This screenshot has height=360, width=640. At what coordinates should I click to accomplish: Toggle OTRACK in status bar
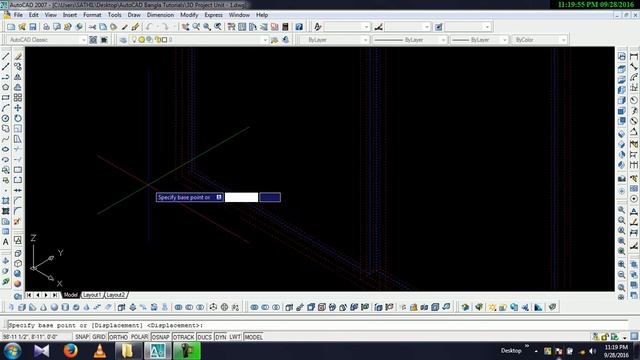(184, 337)
